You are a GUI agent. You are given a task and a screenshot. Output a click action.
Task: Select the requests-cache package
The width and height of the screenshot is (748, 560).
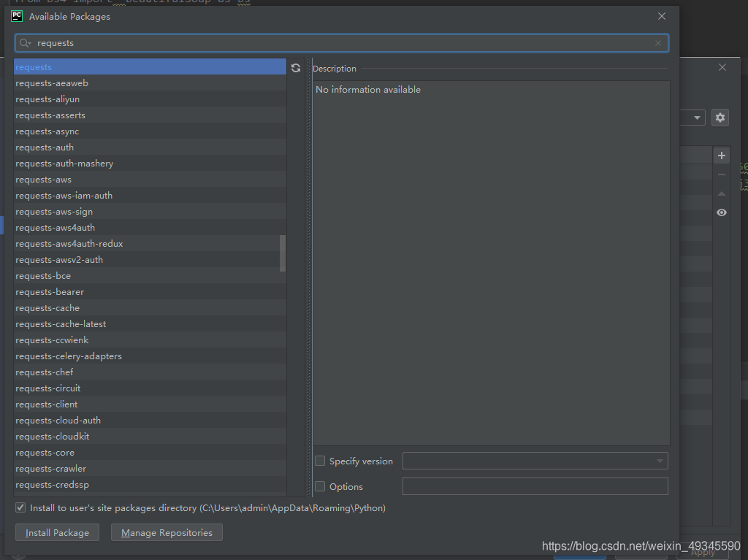coord(150,307)
